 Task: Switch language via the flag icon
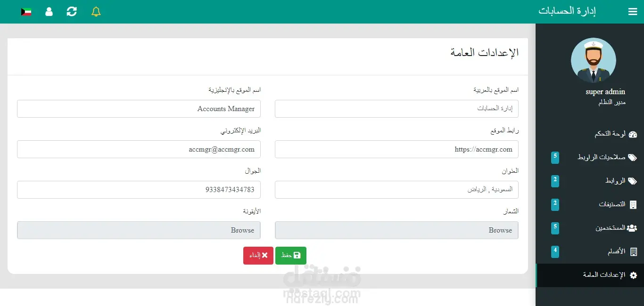[x=26, y=12]
